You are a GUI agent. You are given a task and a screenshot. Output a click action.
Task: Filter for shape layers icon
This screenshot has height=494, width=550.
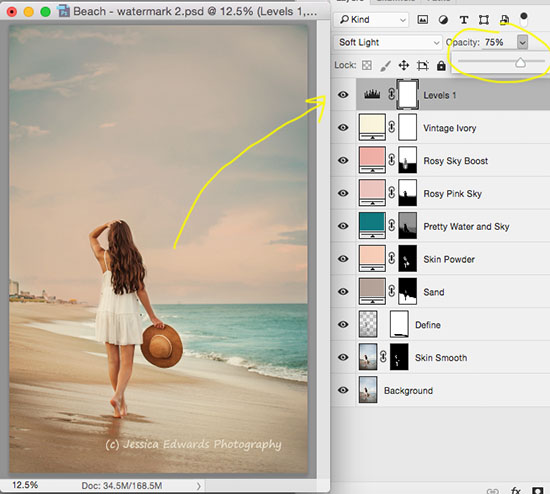tap(484, 20)
